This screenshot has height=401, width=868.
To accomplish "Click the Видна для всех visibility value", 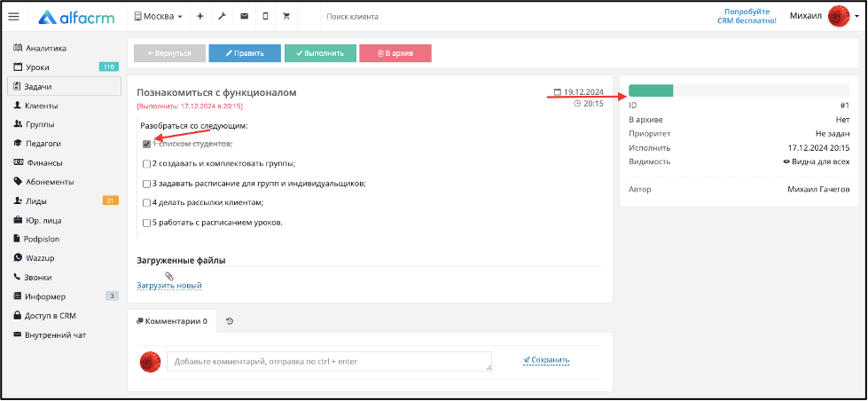I will tap(816, 161).
